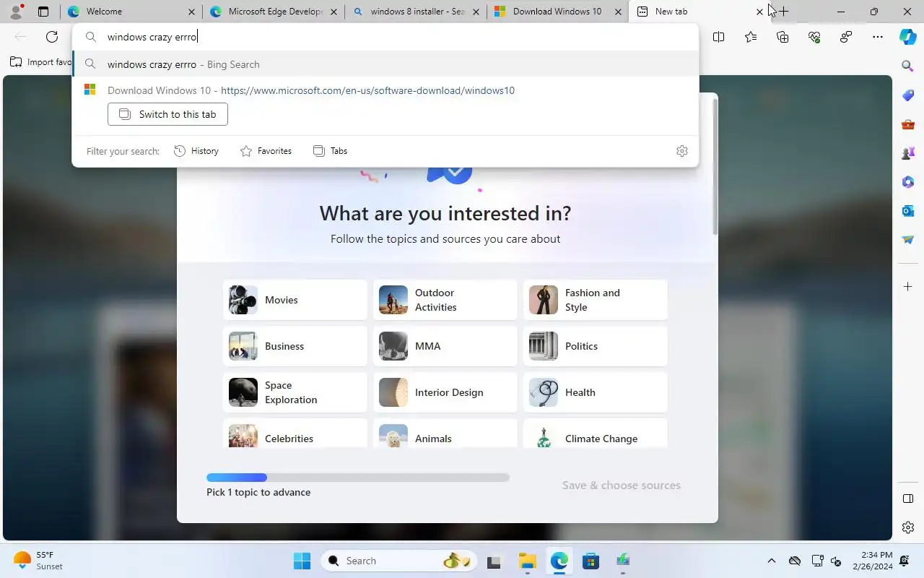The width and height of the screenshot is (924, 578).
Task: Open the new tab plus button
Action: (784, 12)
